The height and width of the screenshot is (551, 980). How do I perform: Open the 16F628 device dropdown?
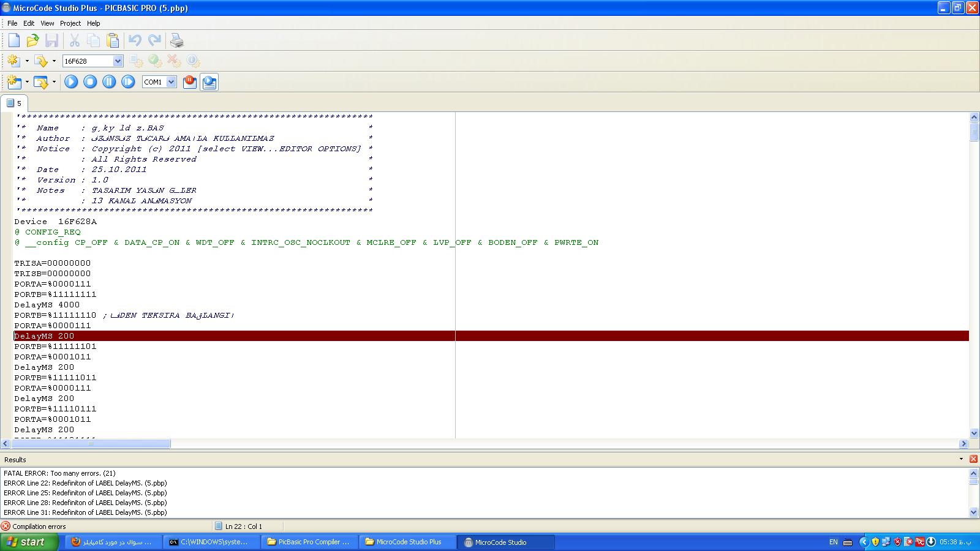[118, 61]
